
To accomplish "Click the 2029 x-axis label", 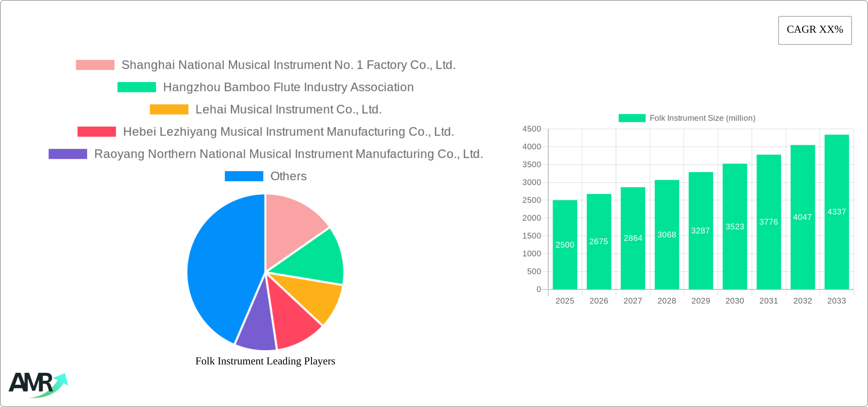I will [x=700, y=301].
